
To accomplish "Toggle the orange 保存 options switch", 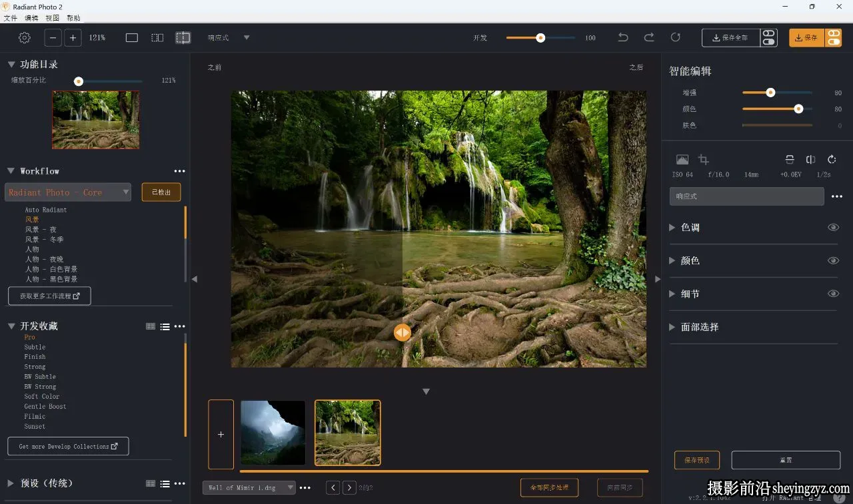I will click(x=834, y=38).
